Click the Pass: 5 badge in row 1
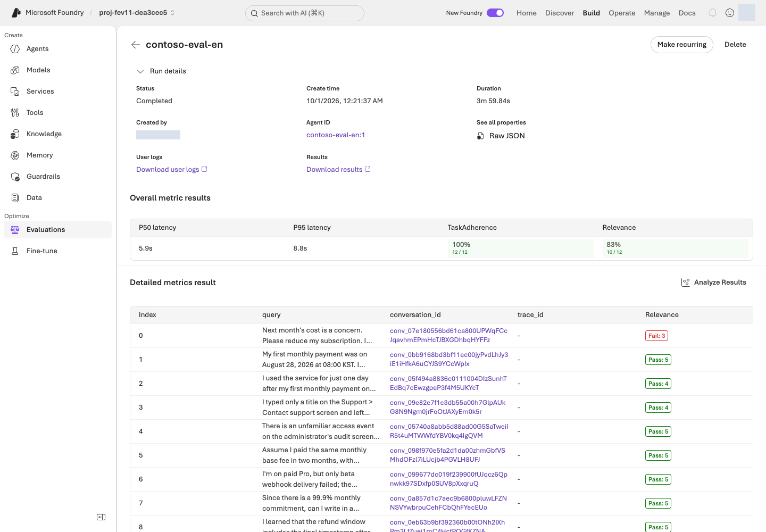This screenshot has width=766, height=532. tap(658, 360)
